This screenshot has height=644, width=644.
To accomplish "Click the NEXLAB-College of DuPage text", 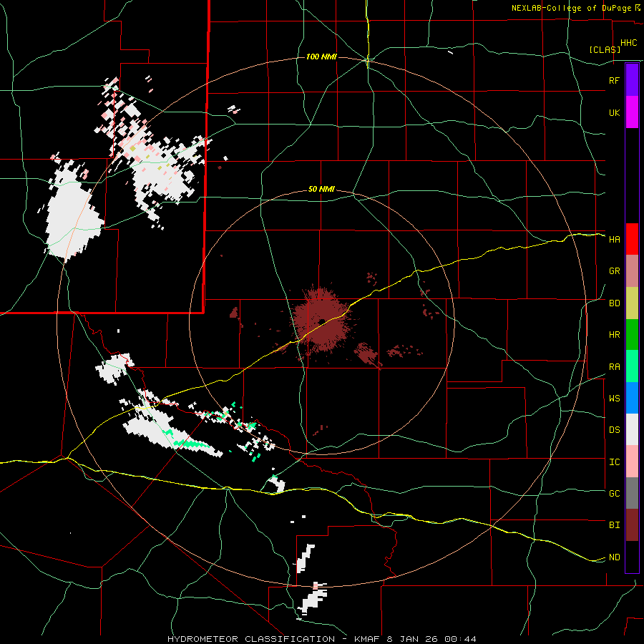I will pos(571,8).
